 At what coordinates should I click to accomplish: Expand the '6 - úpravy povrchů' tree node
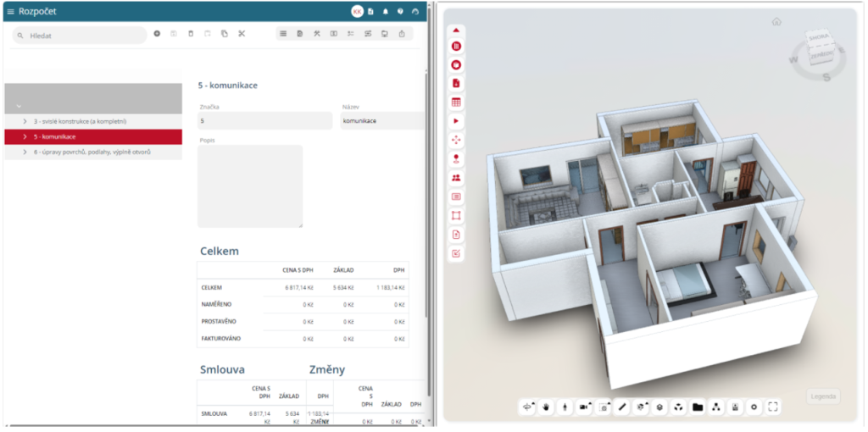tap(25, 152)
